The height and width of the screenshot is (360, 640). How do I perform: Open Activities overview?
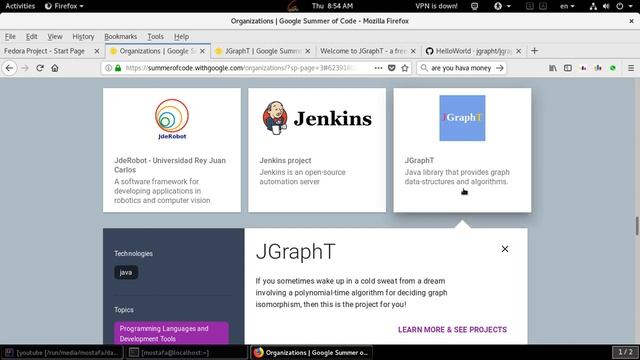click(20, 6)
